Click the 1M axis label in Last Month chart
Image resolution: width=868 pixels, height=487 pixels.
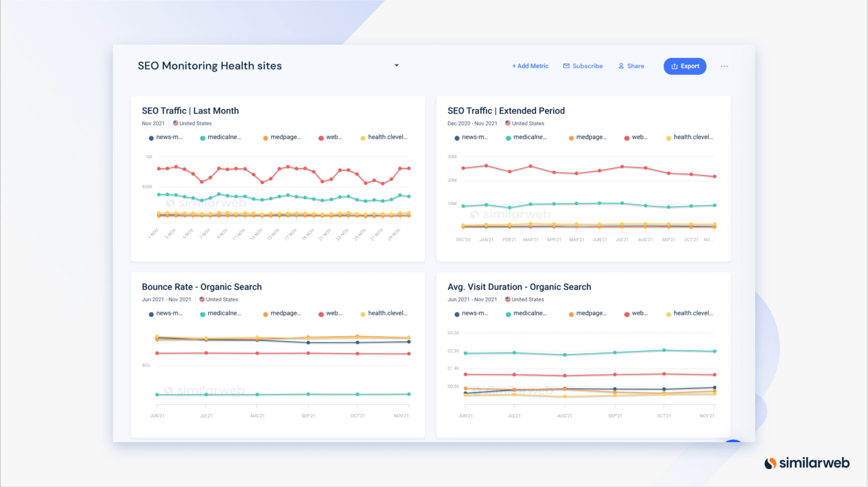149,157
